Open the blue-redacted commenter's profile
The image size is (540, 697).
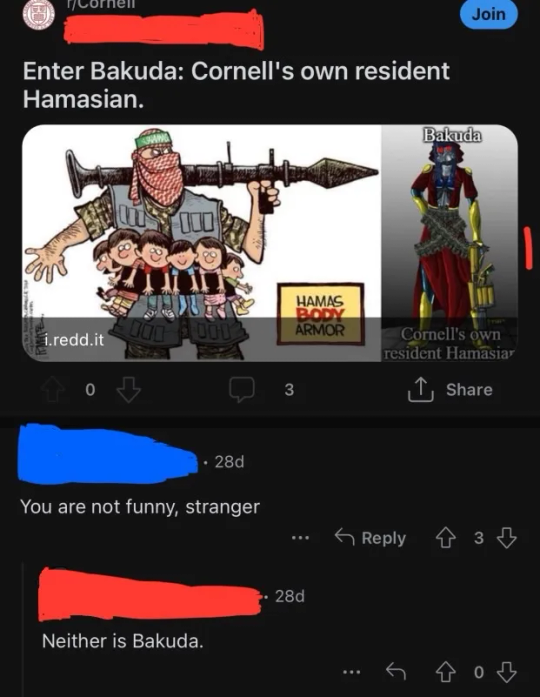tap(108, 454)
